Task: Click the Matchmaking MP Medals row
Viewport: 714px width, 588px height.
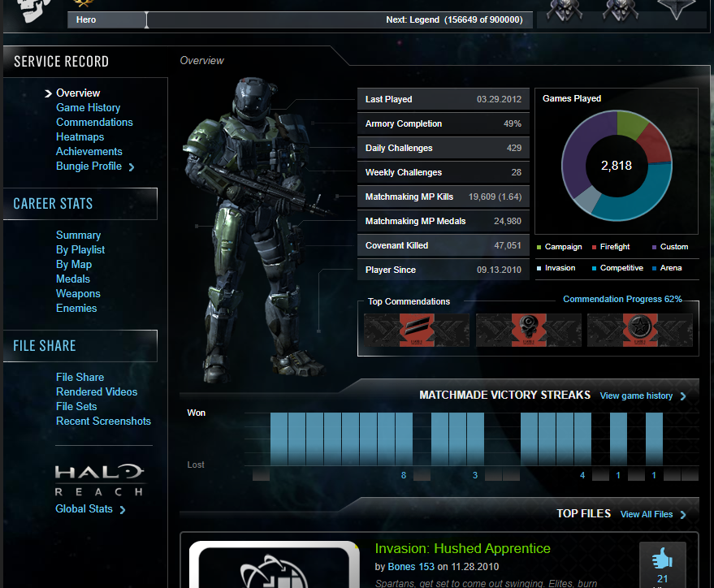Action: point(443,221)
